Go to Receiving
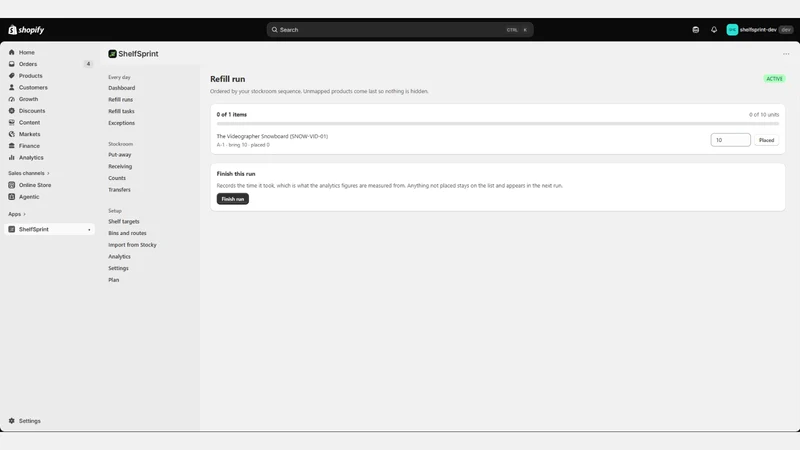This screenshot has width=800, height=450. [120, 166]
